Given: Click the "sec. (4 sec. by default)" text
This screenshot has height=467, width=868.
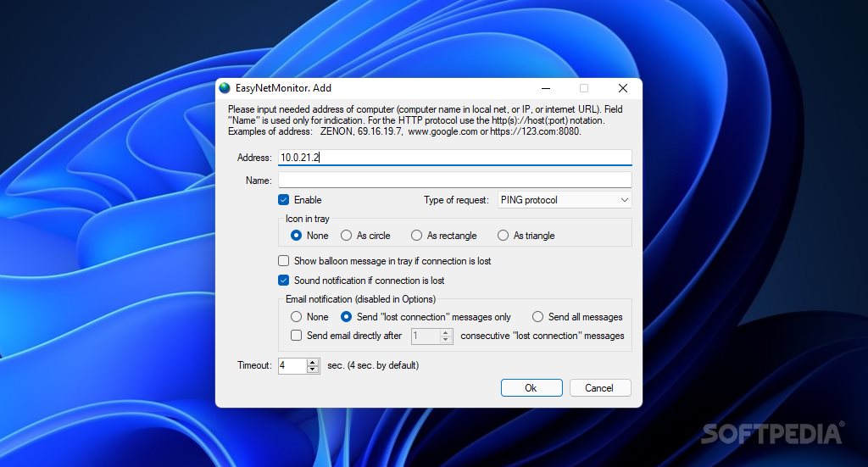Looking at the screenshot, I should 373,365.
